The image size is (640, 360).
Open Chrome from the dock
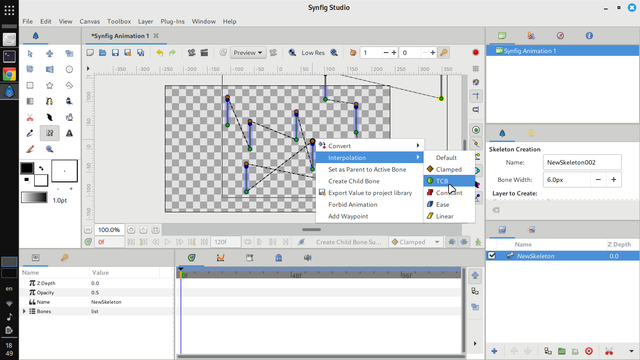[x=9, y=74]
